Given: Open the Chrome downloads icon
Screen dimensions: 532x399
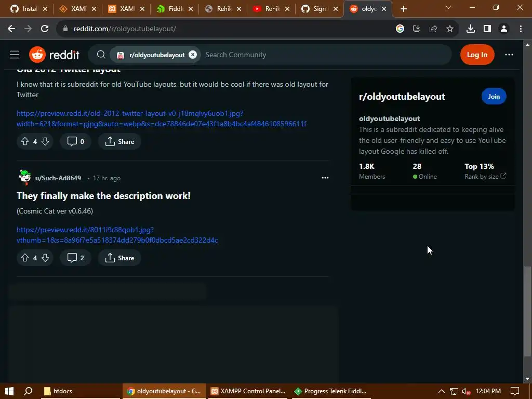Looking at the screenshot, I should coord(471,29).
